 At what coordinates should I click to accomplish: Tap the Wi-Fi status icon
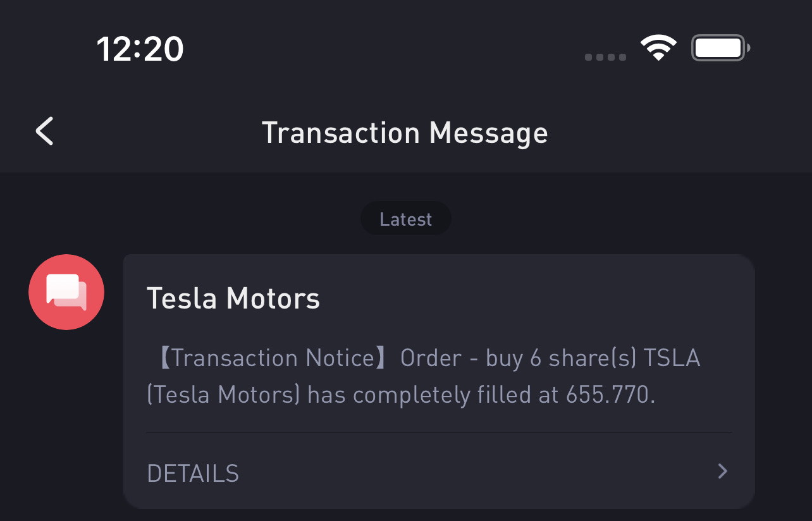658,48
